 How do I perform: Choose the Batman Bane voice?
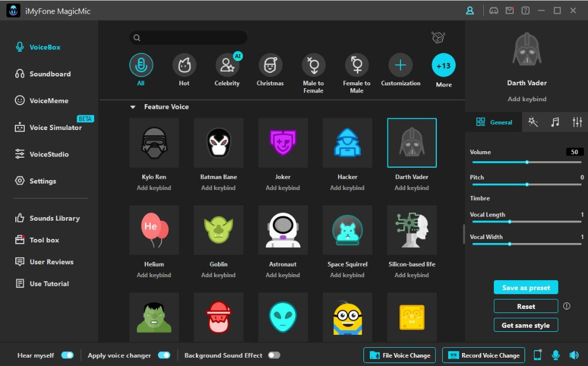219,142
